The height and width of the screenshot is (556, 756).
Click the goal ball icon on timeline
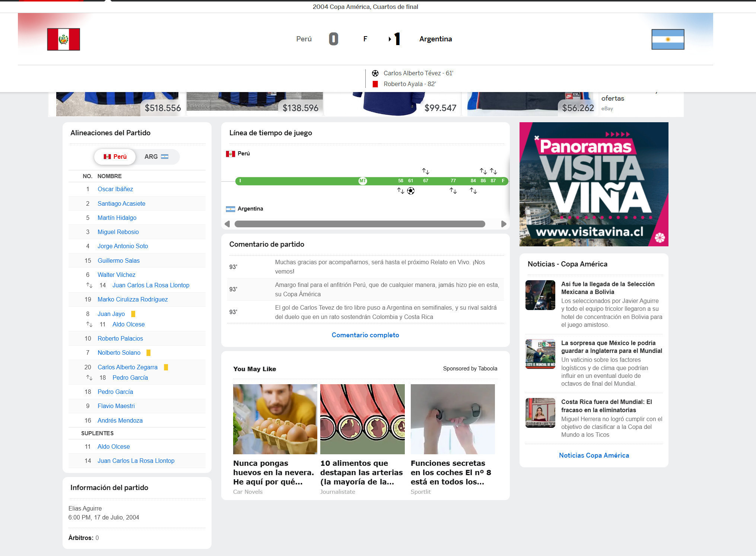point(410,191)
